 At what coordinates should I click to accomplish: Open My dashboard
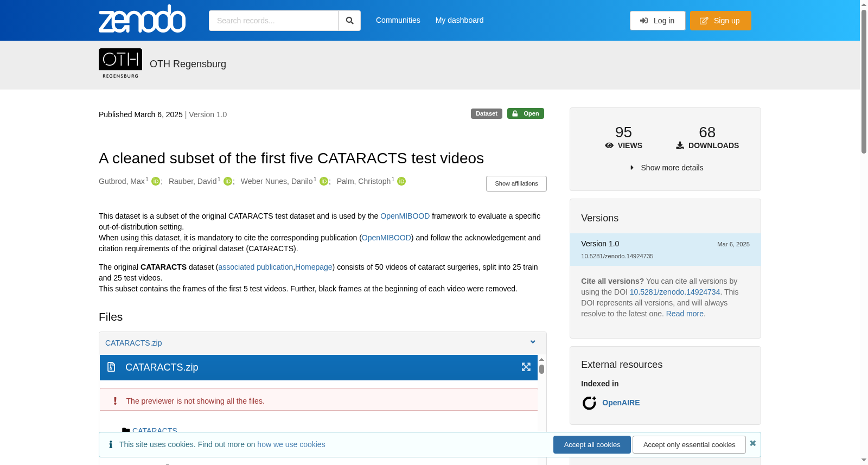tap(459, 20)
